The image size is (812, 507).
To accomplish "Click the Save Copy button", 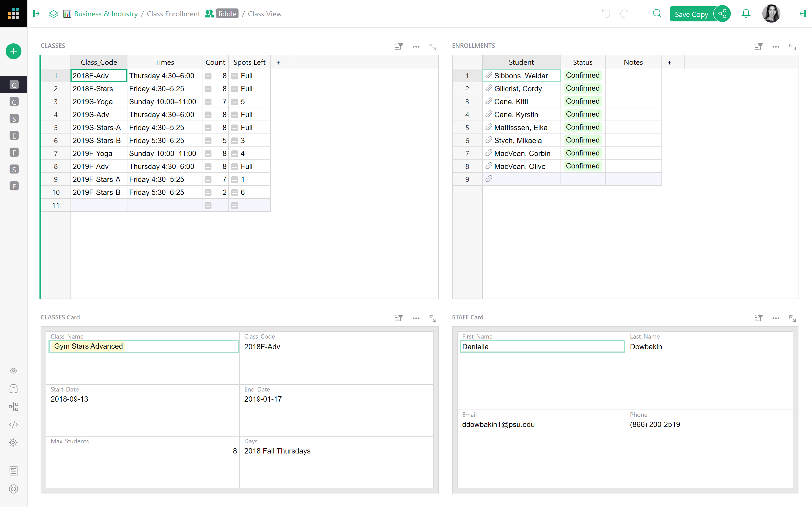I will click(x=691, y=14).
